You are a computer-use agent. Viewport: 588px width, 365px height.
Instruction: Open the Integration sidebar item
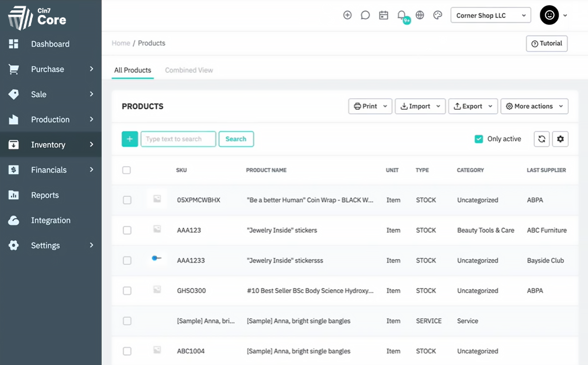(x=51, y=220)
